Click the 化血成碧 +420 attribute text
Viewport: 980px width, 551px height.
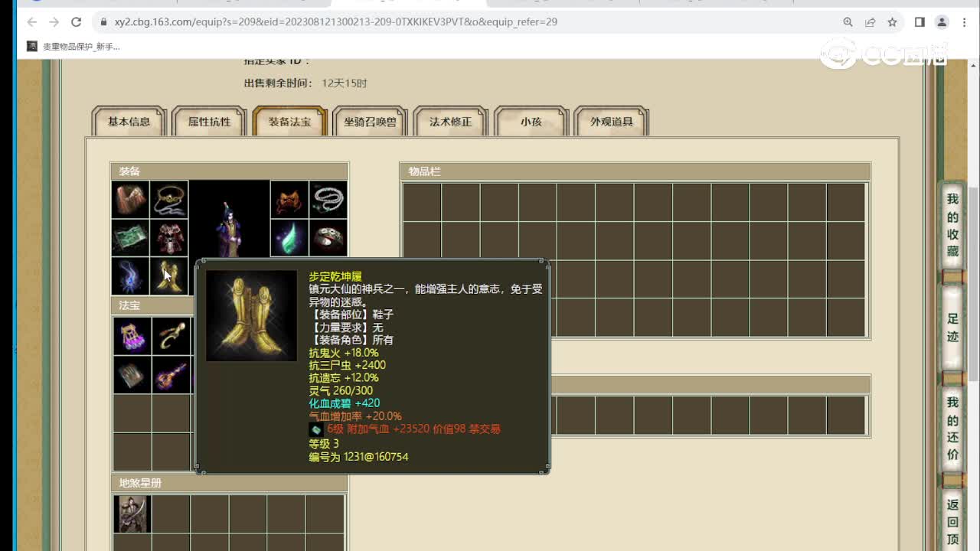345,403
